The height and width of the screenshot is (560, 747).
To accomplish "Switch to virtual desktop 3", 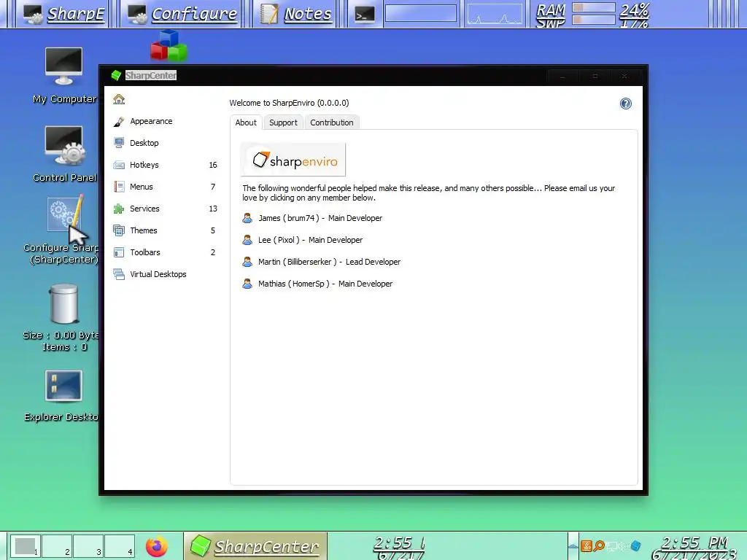I will coord(88,546).
